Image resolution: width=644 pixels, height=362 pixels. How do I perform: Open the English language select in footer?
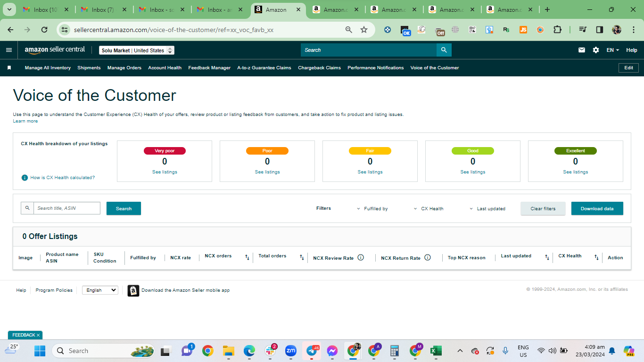tap(100, 290)
